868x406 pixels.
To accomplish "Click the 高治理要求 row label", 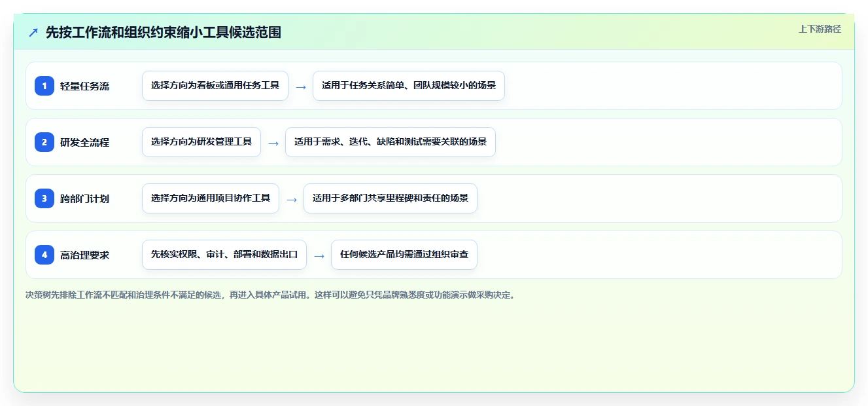I will 85,255.
